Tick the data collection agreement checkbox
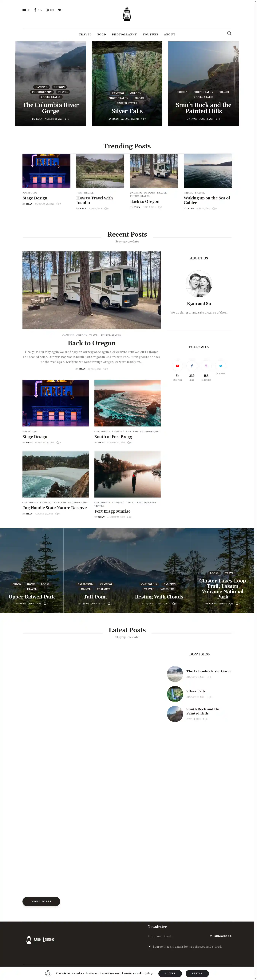This screenshot has width=257, height=980. (149, 946)
